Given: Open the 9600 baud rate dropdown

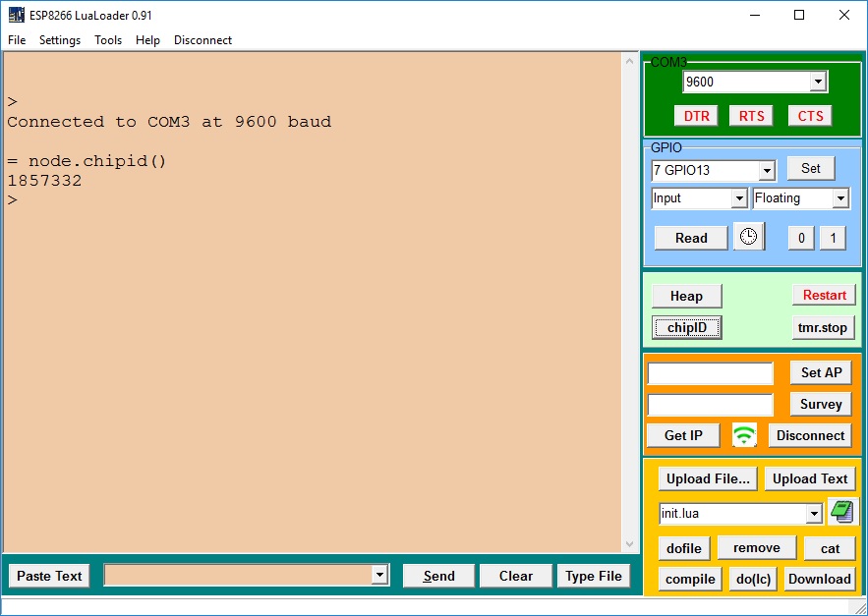Looking at the screenshot, I should (x=818, y=82).
